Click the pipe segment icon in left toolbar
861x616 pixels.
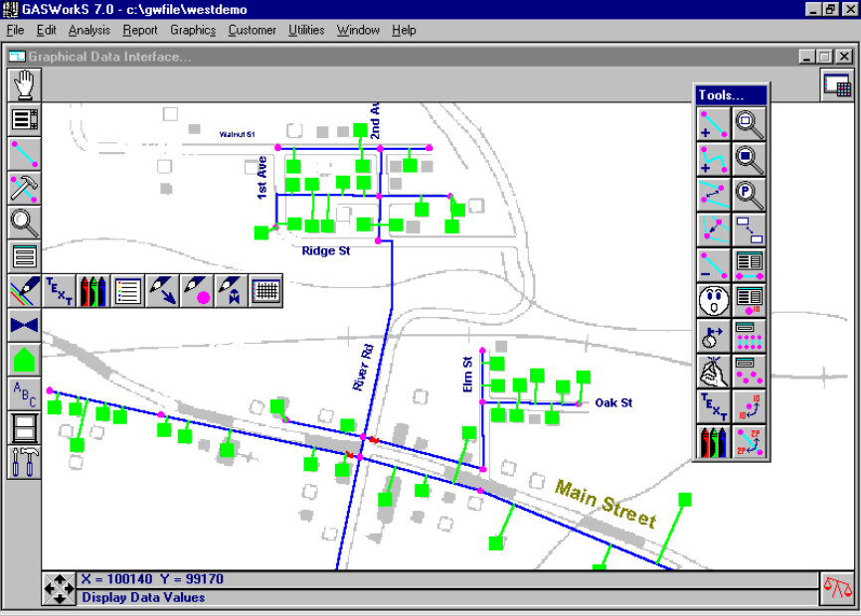[24, 154]
